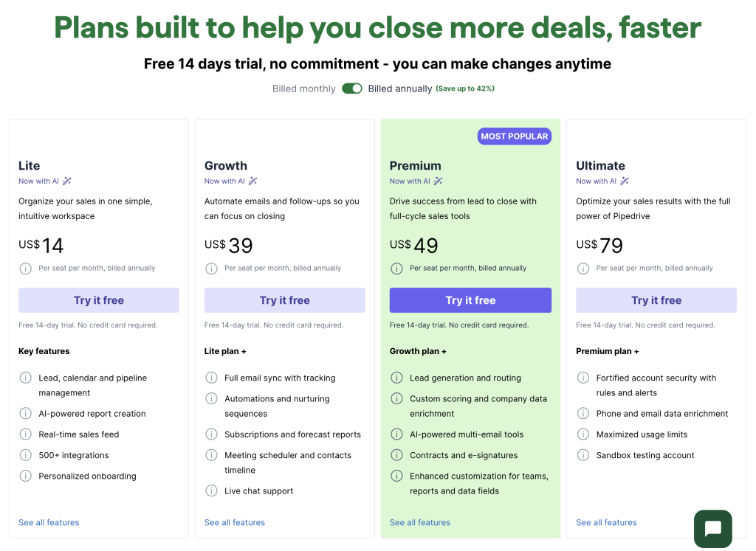Start free trial of the Lite plan

pyautogui.click(x=98, y=299)
